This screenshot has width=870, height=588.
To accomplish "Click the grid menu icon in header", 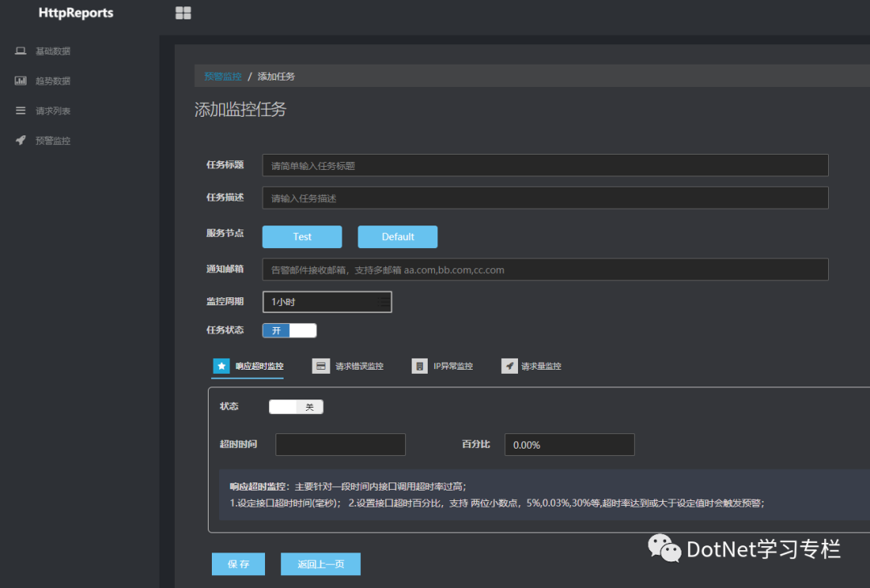I will pyautogui.click(x=183, y=13).
